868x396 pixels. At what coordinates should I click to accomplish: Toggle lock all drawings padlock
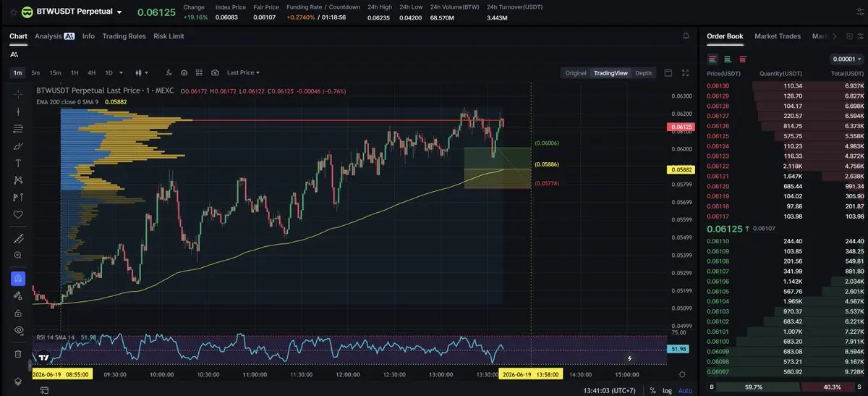coord(18,313)
